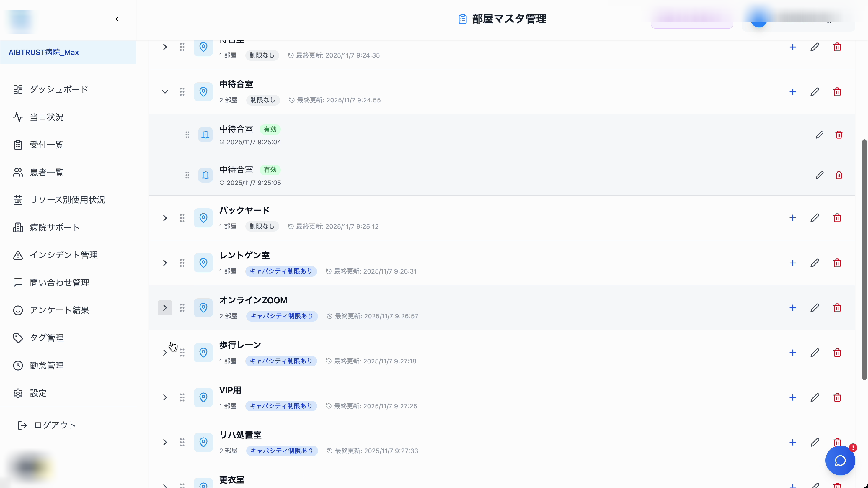This screenshot has height=488, width=868.
Task: Expand the 歩行レーン group
Action: (x=165, y=353)
